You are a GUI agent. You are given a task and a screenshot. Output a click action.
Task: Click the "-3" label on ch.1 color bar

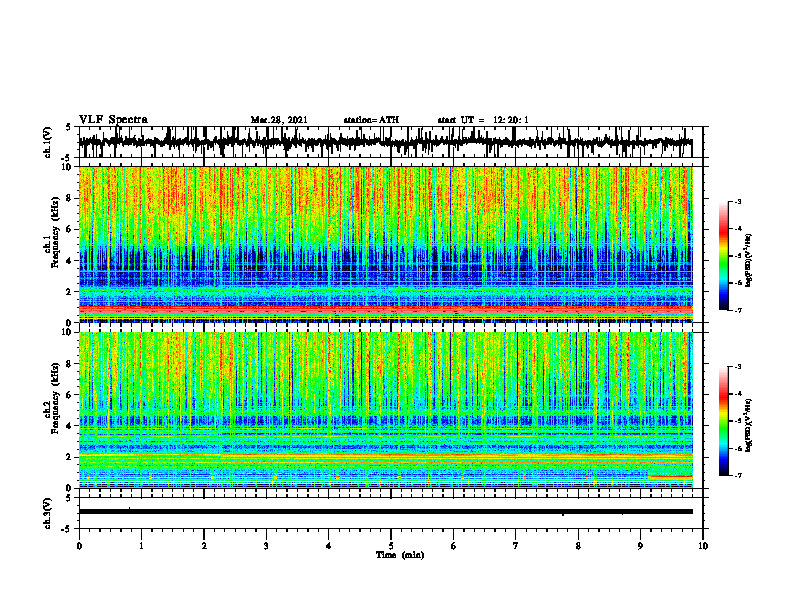[738, 202]
